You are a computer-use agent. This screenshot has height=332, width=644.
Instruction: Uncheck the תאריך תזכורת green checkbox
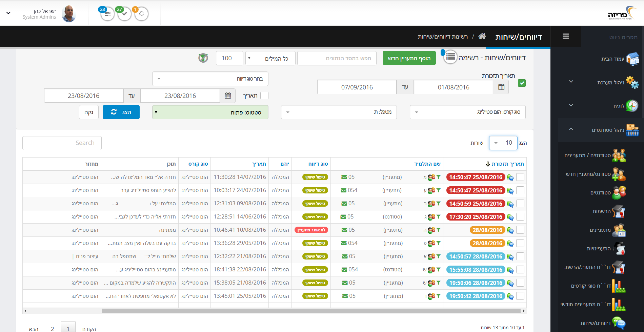(522, 83)
